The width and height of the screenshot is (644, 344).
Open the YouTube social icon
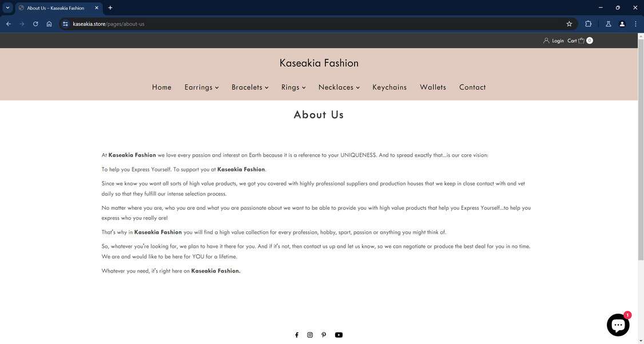[x=338, y=334]
